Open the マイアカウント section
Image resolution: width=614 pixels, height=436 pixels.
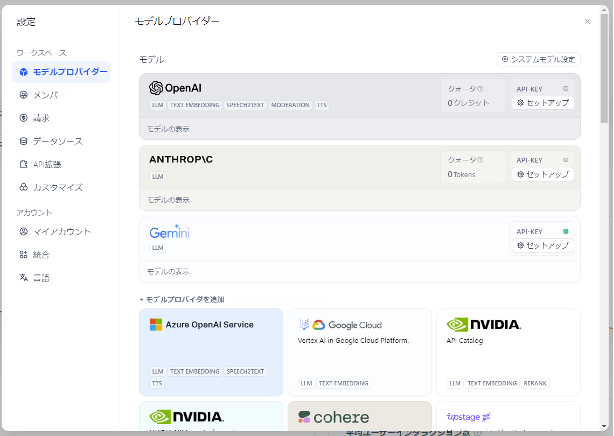[61, 232]
